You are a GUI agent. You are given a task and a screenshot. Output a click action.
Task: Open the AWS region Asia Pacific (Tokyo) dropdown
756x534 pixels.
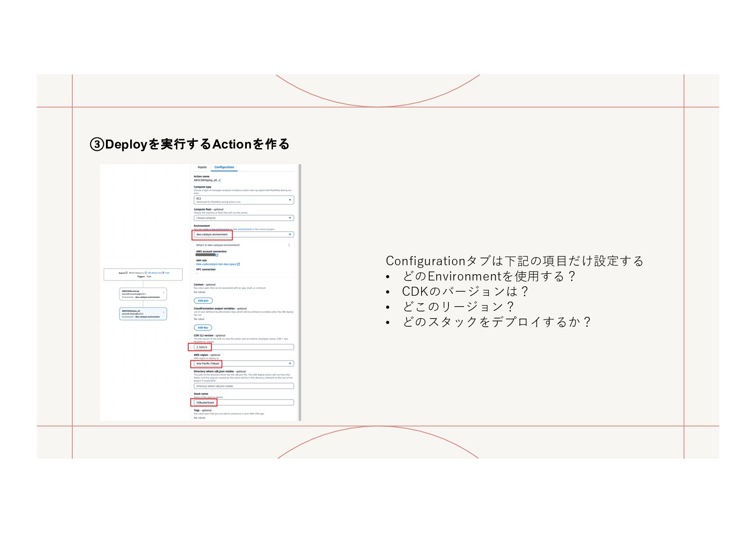coord(244,363)
